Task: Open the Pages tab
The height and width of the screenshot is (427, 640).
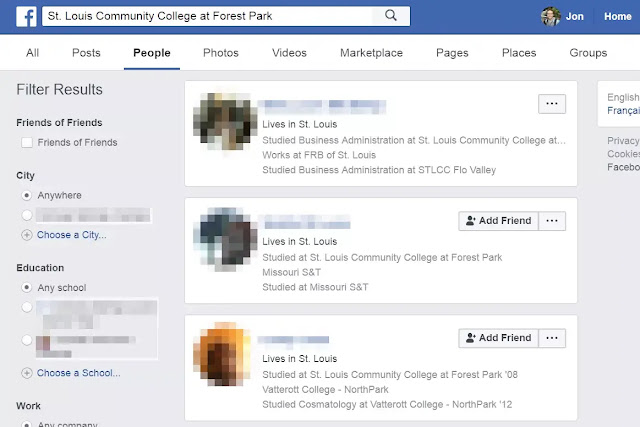Action: 452,53
